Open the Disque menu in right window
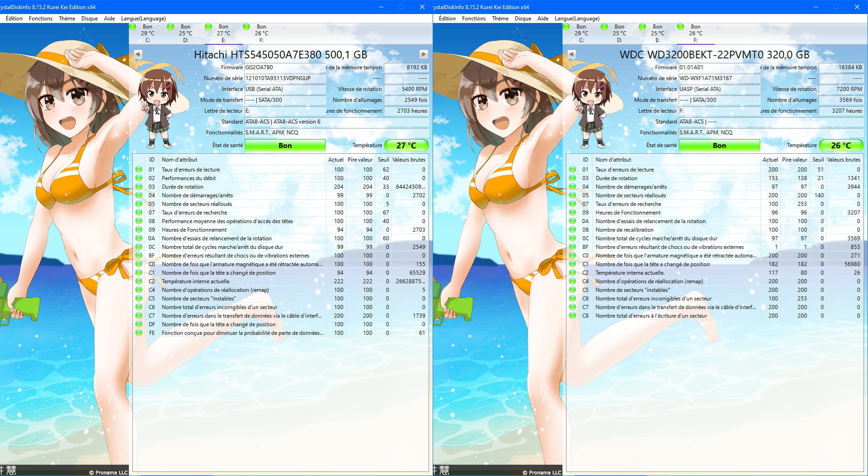868x476 pixels. [x=523, y=19]
